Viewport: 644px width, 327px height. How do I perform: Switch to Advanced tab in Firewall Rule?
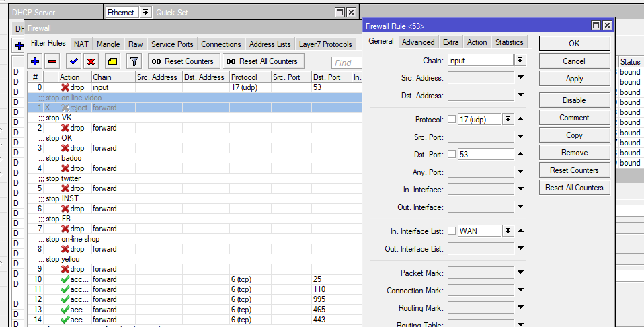[418, 42]
